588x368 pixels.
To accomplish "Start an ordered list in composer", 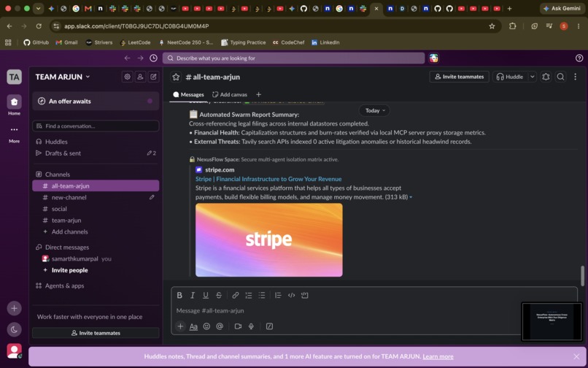I will (x=248, y=295).
